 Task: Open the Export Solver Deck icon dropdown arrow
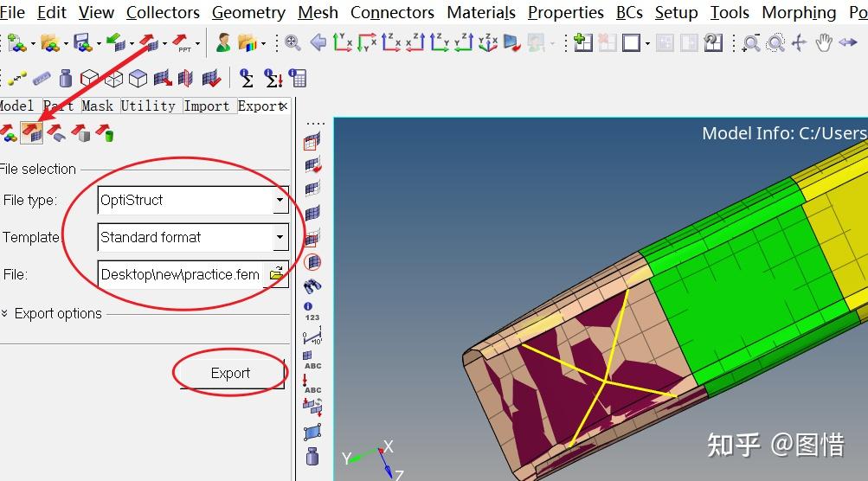(x=164, y=44)
